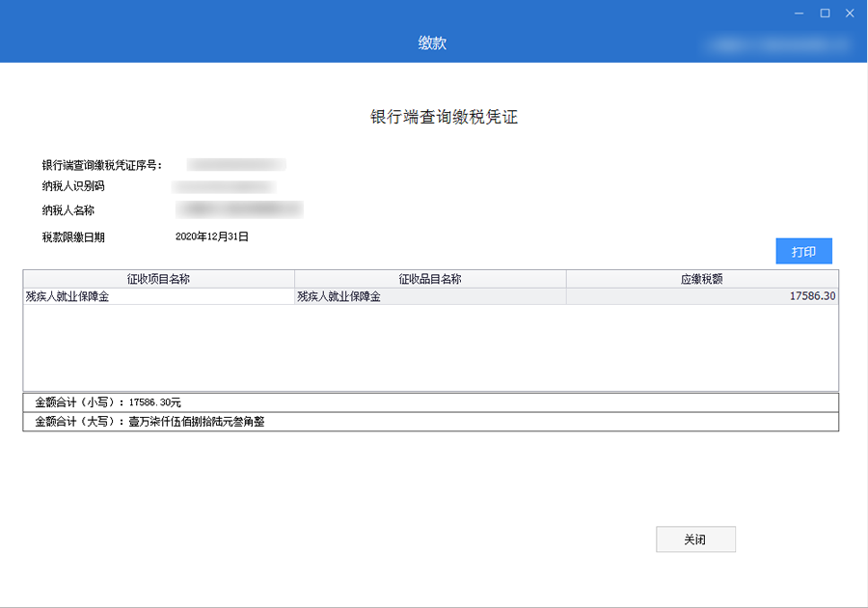
Task: Click the 征收品目名称 column header
Action: tap(430, 279)
